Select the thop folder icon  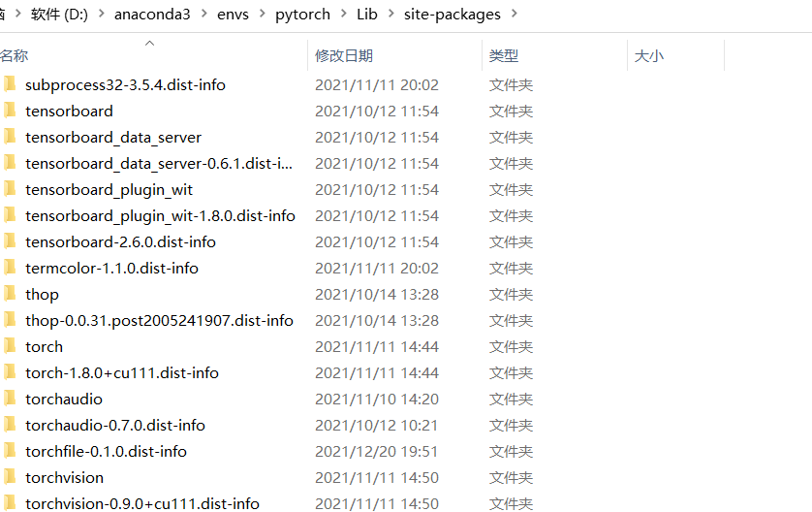click(10, 293)
